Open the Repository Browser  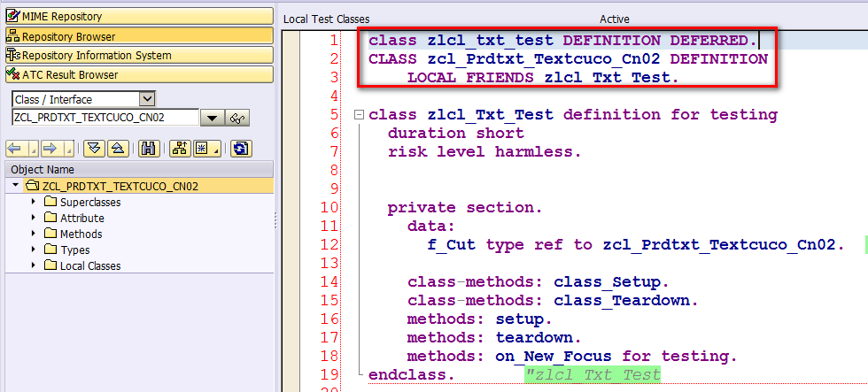tap(140, 36)
